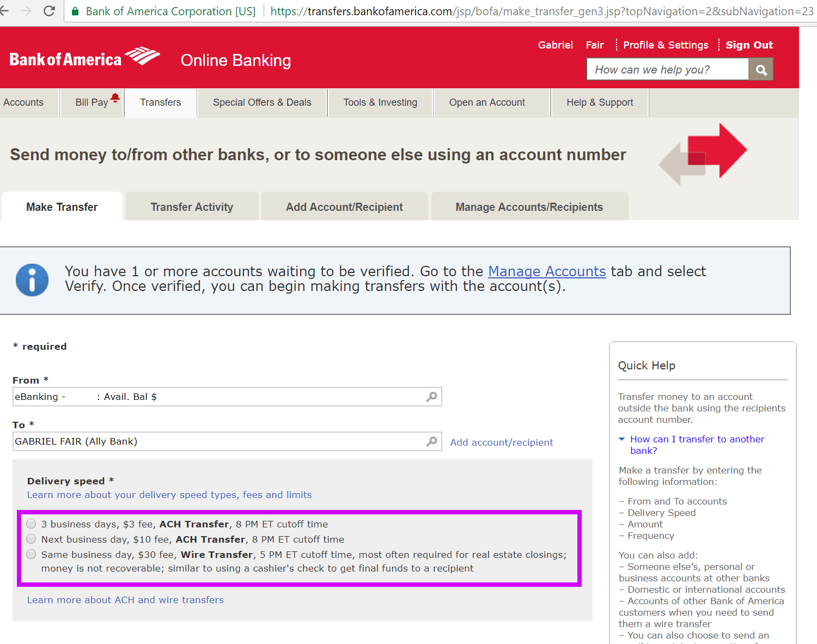817x644 pixels.
Task: Open Learn more about ACH and wire transfers
Action: coord(125,600)
